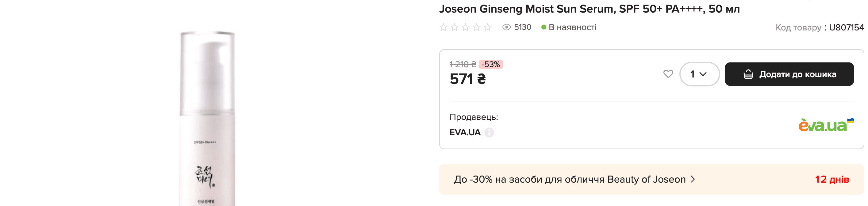Click the eva.ua seller logo

pos(826,125)
